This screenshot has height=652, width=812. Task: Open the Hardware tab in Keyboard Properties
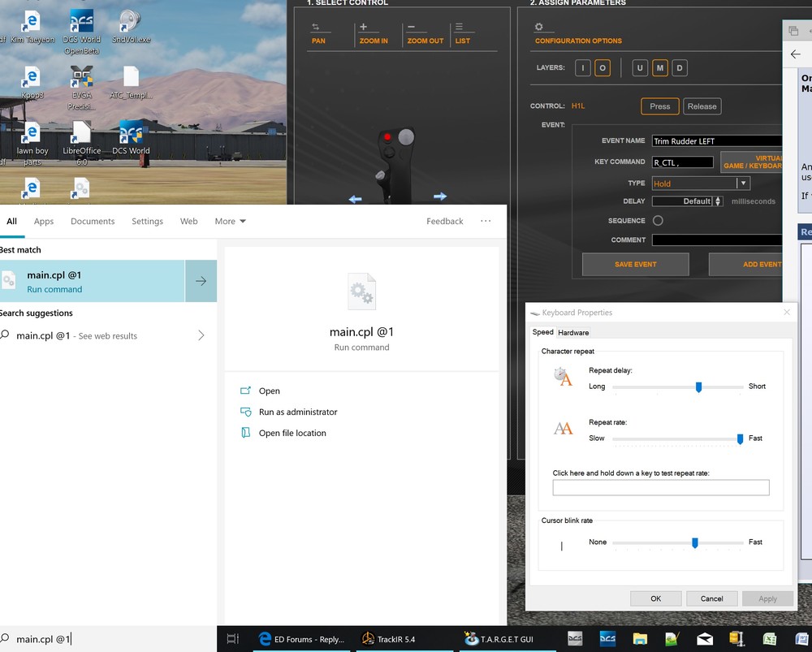point(573,332)
